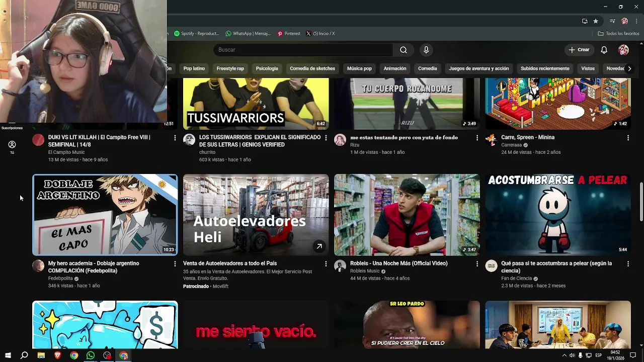Select the Música pop filter chip
Image resolution: width=644 pixels, height=362 pixels.
(359, 68)
